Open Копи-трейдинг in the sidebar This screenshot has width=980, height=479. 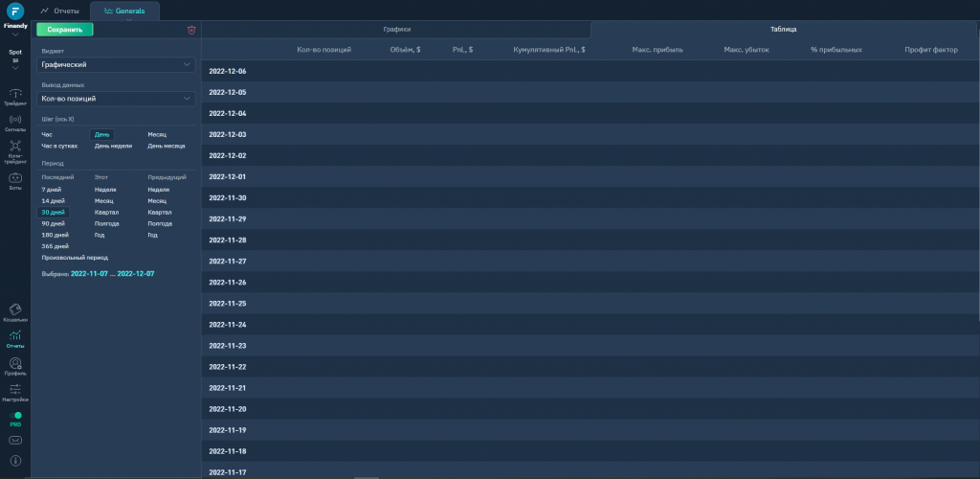(x=15, y=152)
